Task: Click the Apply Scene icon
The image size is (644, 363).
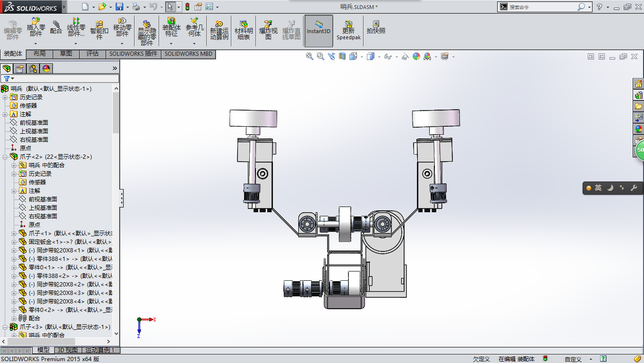Action: click(427, 56)
